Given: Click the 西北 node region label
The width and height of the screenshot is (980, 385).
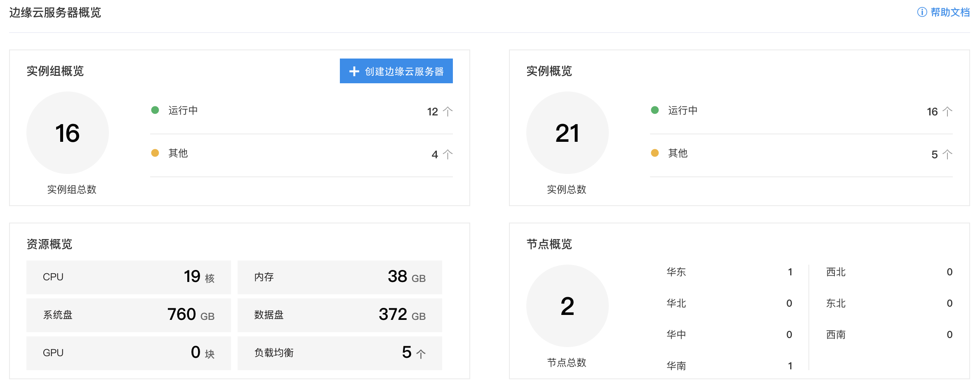Looking at the screenshot, I should 836,272.
